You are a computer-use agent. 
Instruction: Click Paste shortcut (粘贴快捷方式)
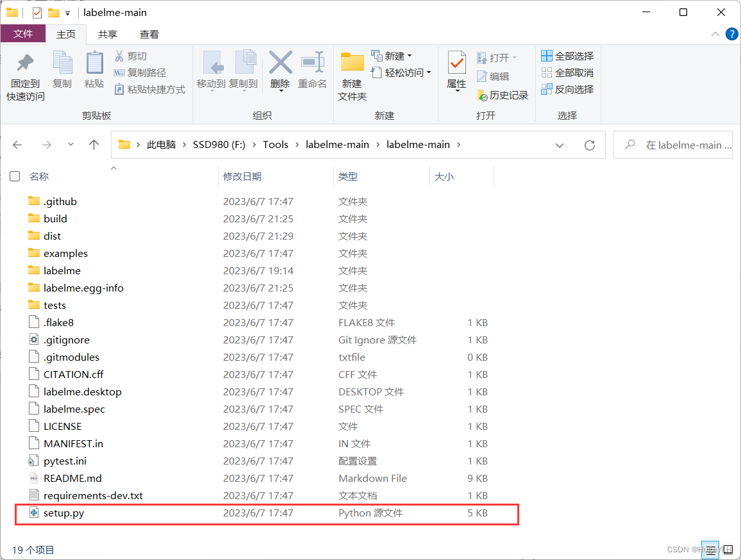tap(149, 89)
